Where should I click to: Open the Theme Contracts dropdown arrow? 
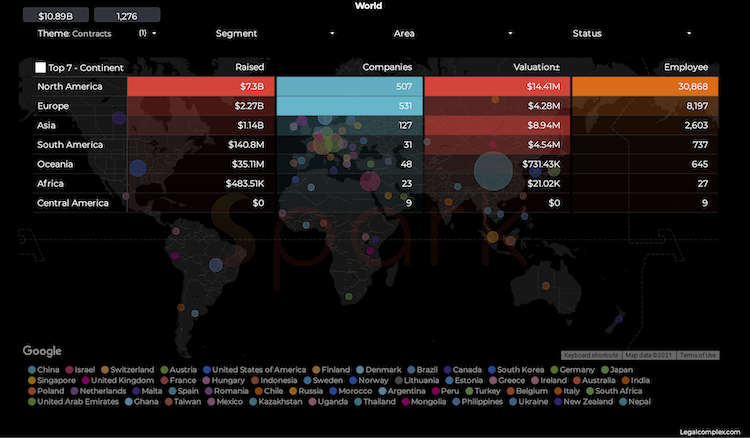[154, 33]
